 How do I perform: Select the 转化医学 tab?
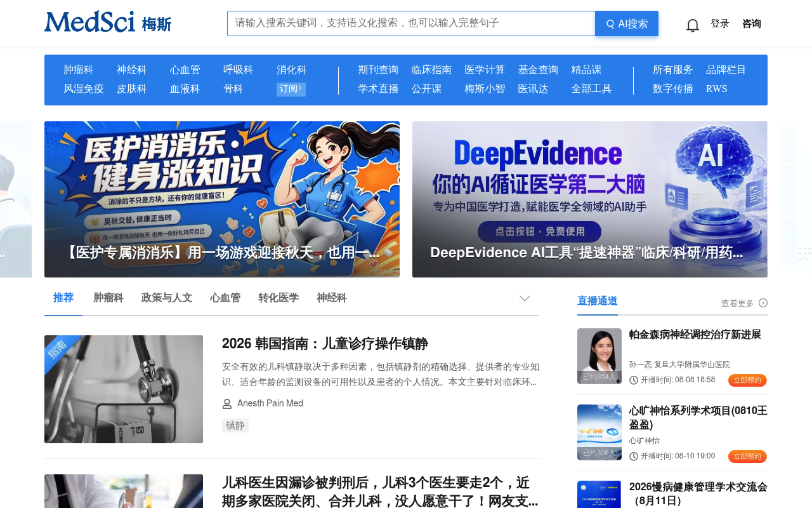pos(278,298)
